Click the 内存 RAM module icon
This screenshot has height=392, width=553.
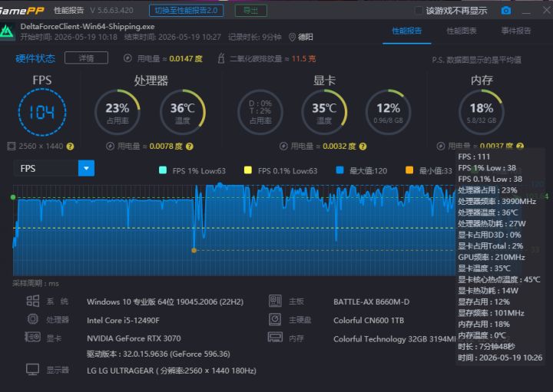pos(275,338)
